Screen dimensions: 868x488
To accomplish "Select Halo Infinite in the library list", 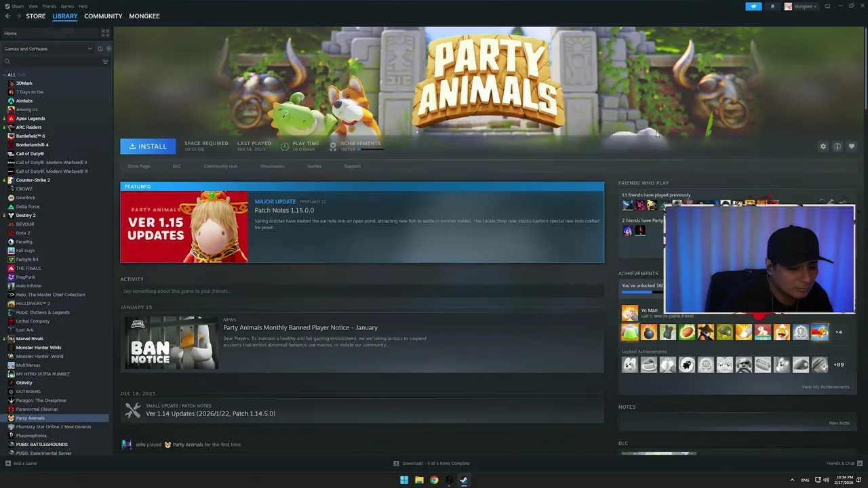I will pos(28,286).
